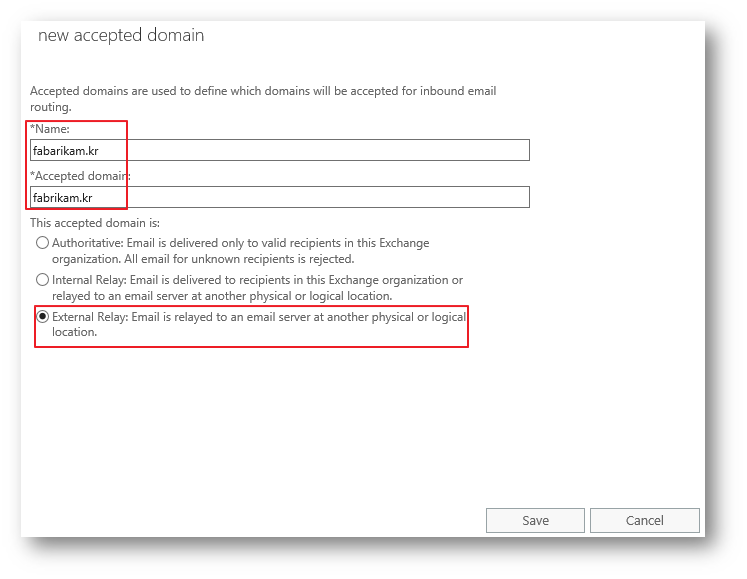Screen dimensions: 747x579
Task: Click the Name input field
Action: [x=280, y=150]
